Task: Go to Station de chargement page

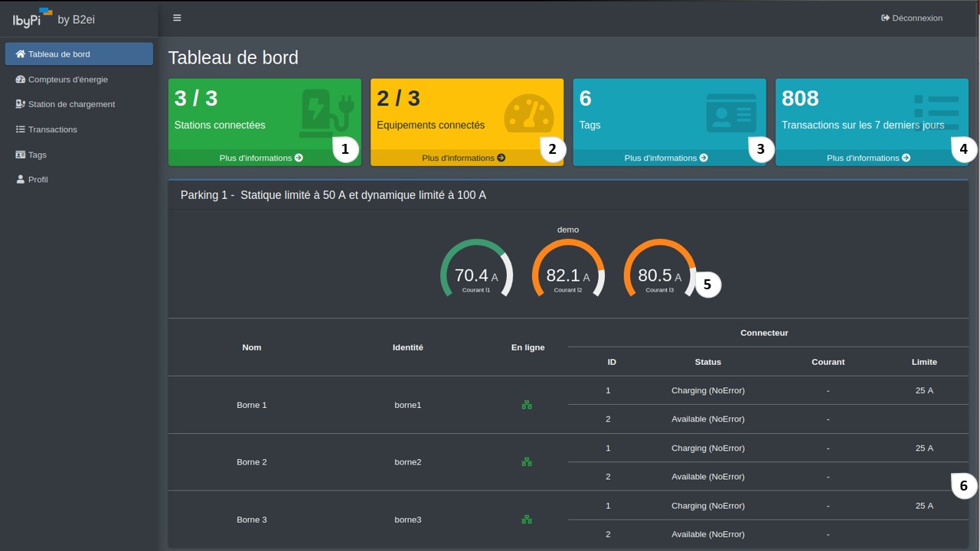Action: 79,104
